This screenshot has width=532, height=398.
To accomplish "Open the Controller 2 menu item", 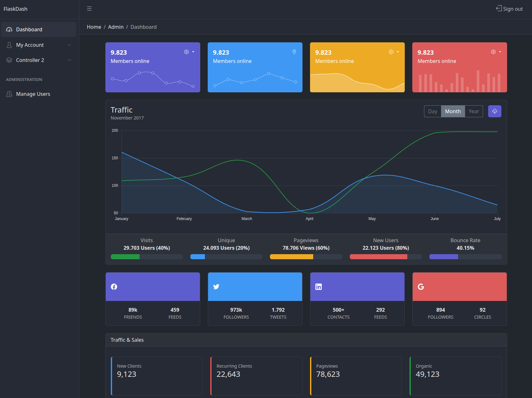I will (39, 60).
